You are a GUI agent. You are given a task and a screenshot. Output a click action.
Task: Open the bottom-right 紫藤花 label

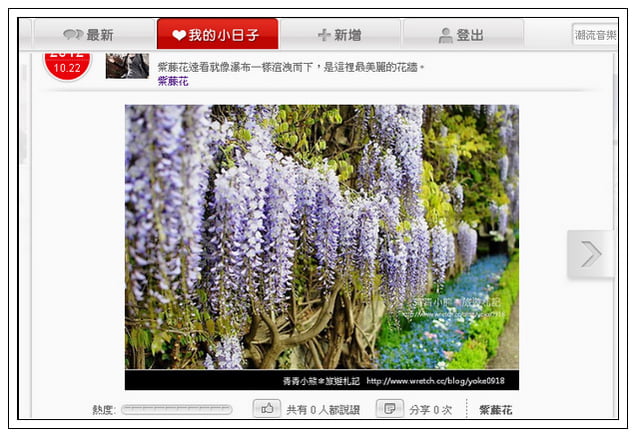tap(495, 410)
